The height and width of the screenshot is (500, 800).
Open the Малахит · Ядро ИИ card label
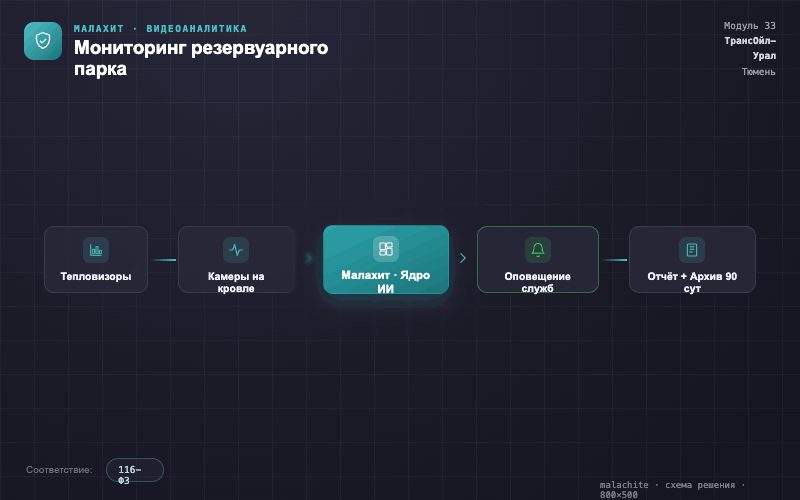(386, 282)
